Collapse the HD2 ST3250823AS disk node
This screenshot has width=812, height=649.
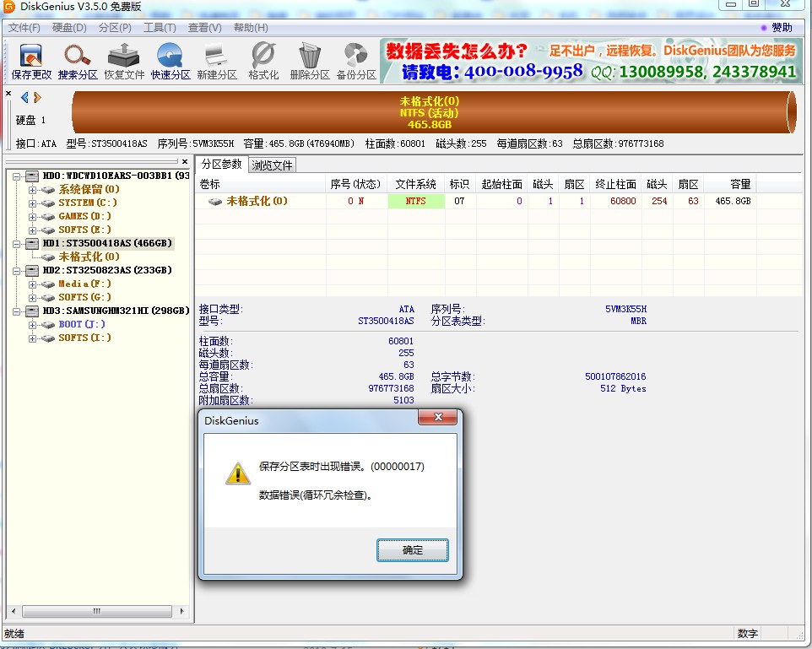(17, 270)
